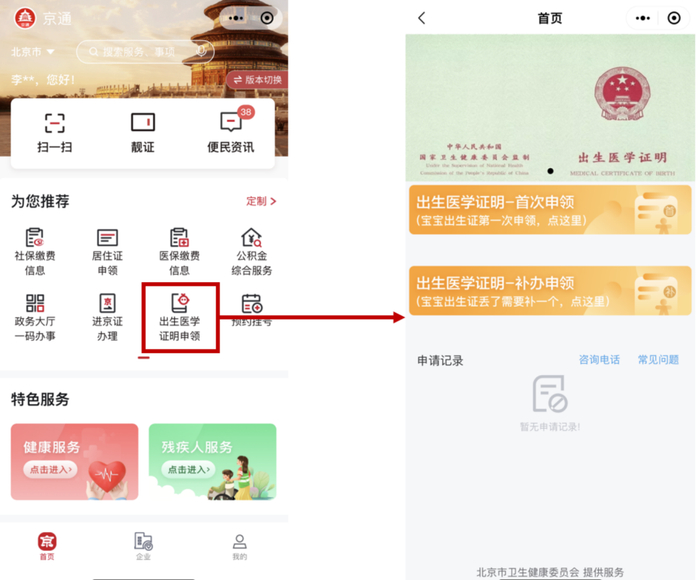Open the 靓证 card icon
This screenshot has width=700, height=580.
click(143, 122)
